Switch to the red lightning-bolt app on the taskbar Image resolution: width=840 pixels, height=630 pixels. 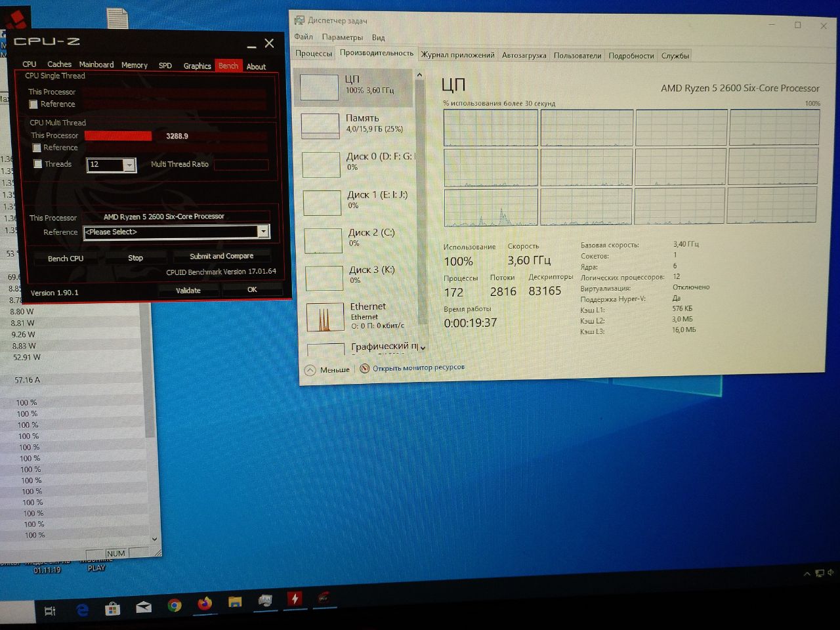point(295,598)
